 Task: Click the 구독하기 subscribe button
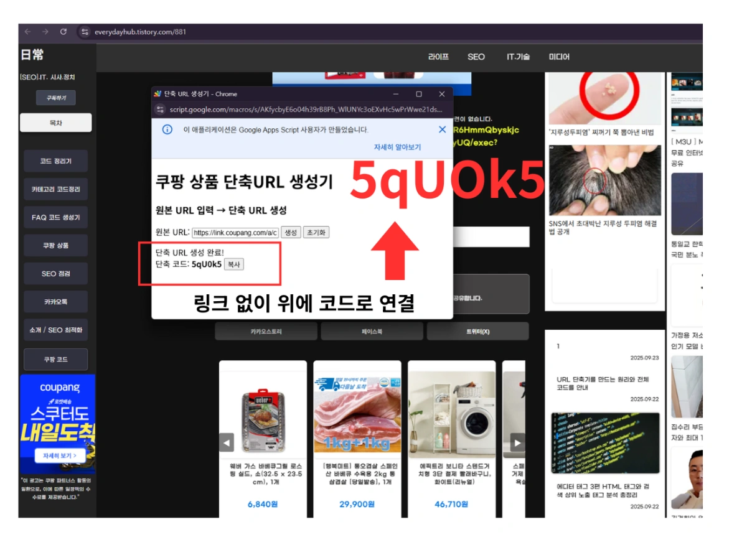point(55,97)
